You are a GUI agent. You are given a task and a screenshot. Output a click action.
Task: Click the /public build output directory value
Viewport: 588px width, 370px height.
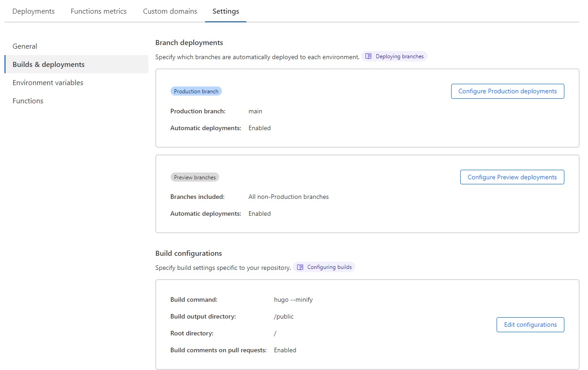click(x=283, y=316)
